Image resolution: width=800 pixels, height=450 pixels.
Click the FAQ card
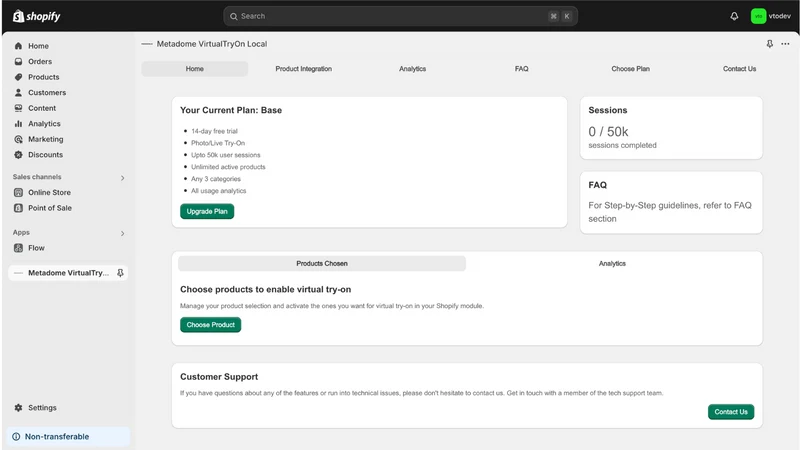[671, 203]
